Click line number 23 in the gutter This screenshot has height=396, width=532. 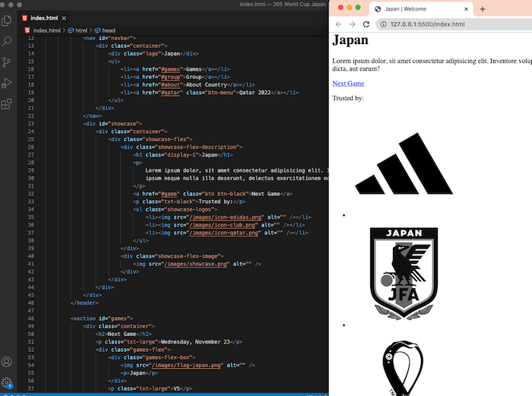(31, 124)
